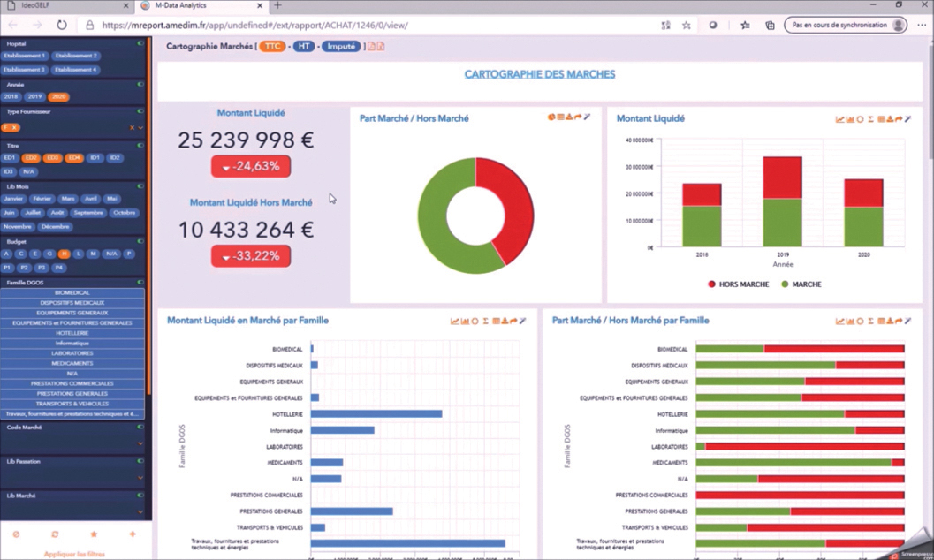Expand the Lib Marché dropdown
This screenshot has height=560, width=934.
[x=140, y=511]
